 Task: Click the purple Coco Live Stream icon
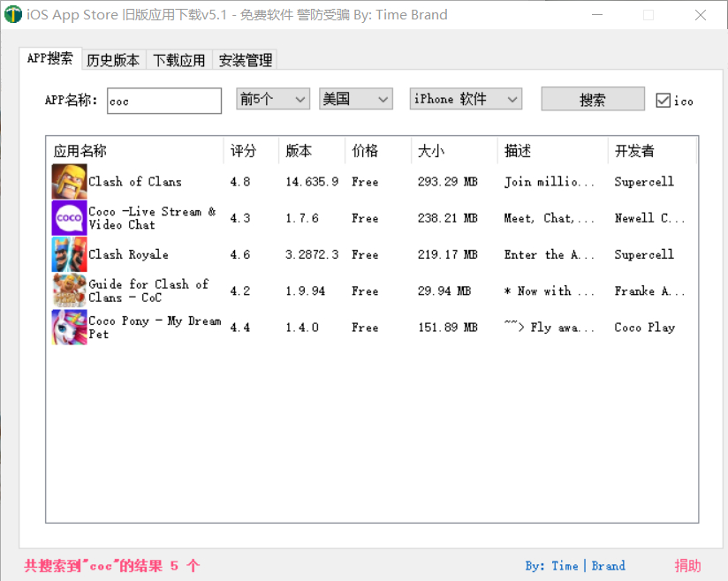tap(69, 218)
